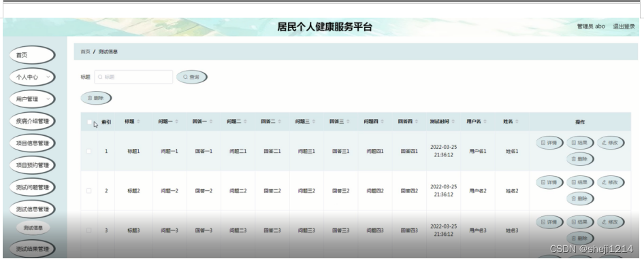
Task: Click the 结果 icon in row 1
Action: click(x=573, y=143)
